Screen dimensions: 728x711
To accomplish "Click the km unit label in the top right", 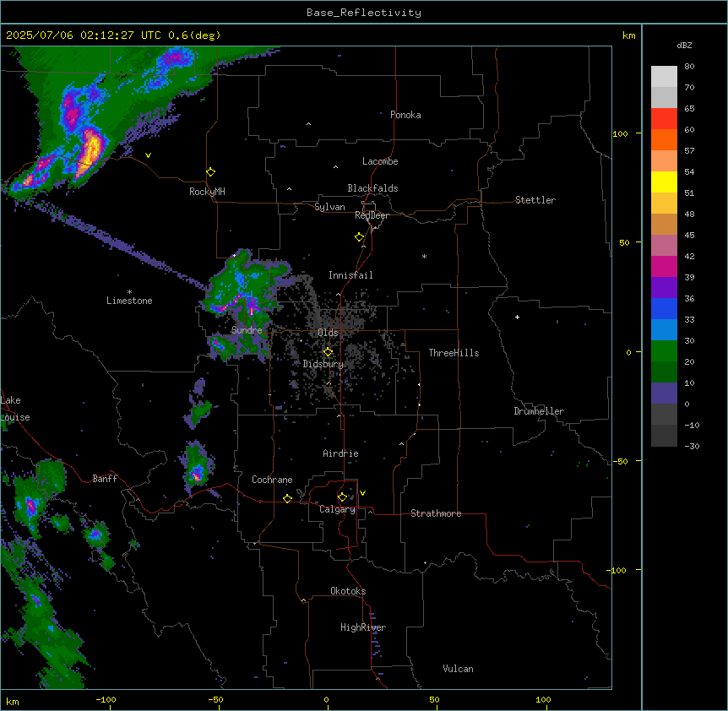I will coord(628,35).
